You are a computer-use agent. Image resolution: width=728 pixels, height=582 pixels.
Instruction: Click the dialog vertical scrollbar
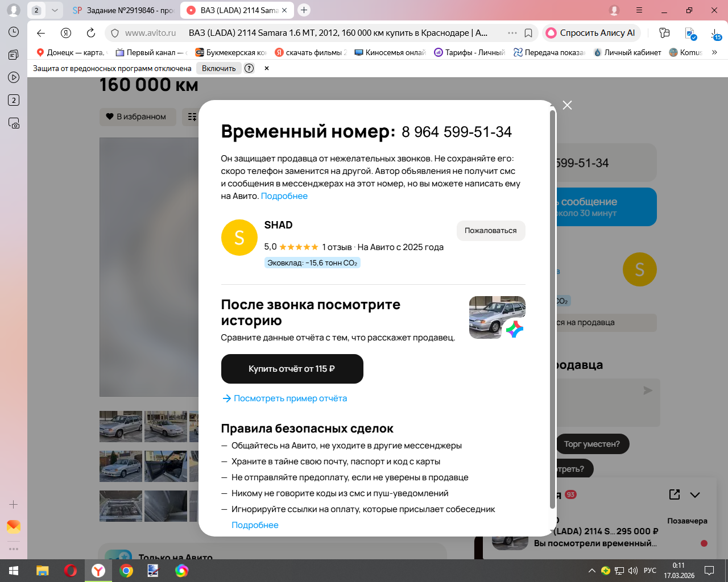coord(552,310)
